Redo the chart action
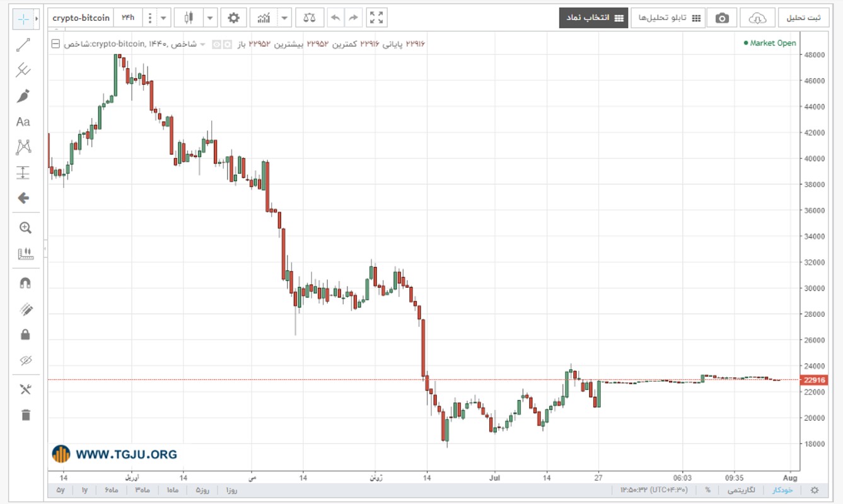The image size is (843, 504). point(354,18)
